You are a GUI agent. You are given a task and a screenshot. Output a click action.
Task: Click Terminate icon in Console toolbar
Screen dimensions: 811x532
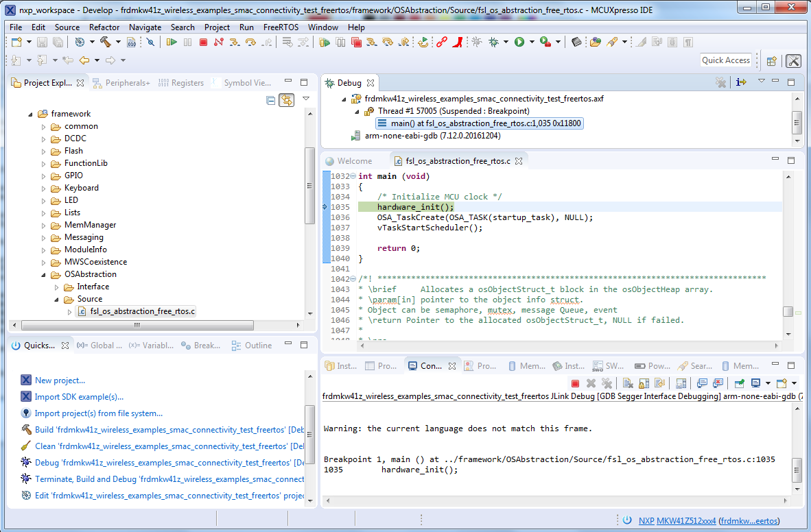576,383
